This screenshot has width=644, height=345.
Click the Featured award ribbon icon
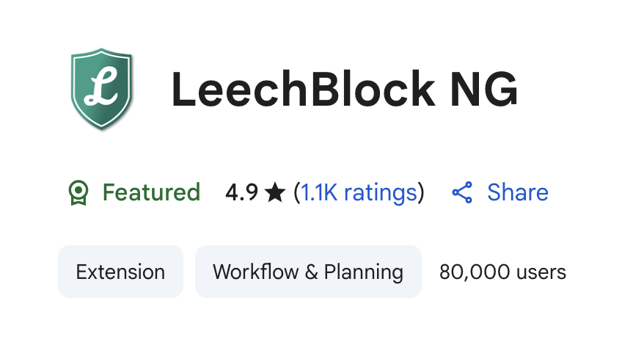click(78, 193)
